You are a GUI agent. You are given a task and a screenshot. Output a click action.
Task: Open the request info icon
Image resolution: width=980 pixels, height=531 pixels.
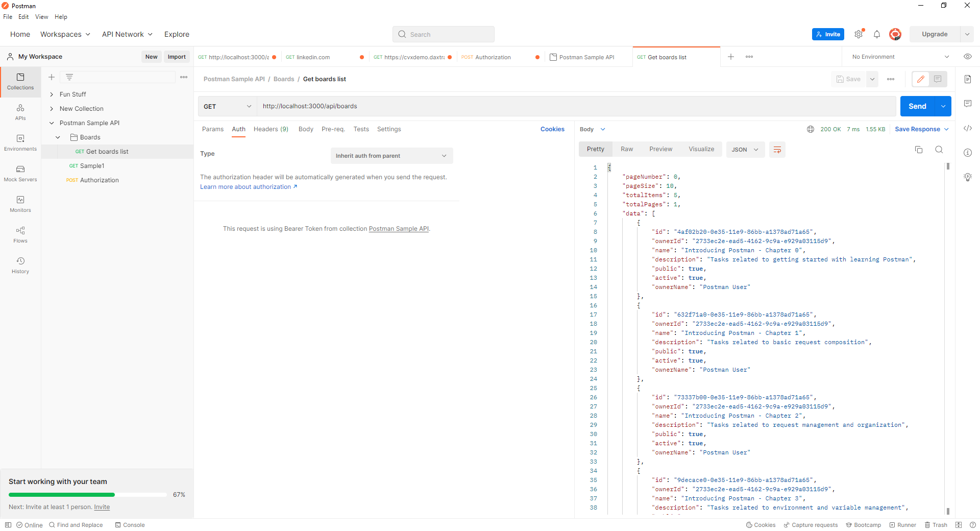pos(968,153)
